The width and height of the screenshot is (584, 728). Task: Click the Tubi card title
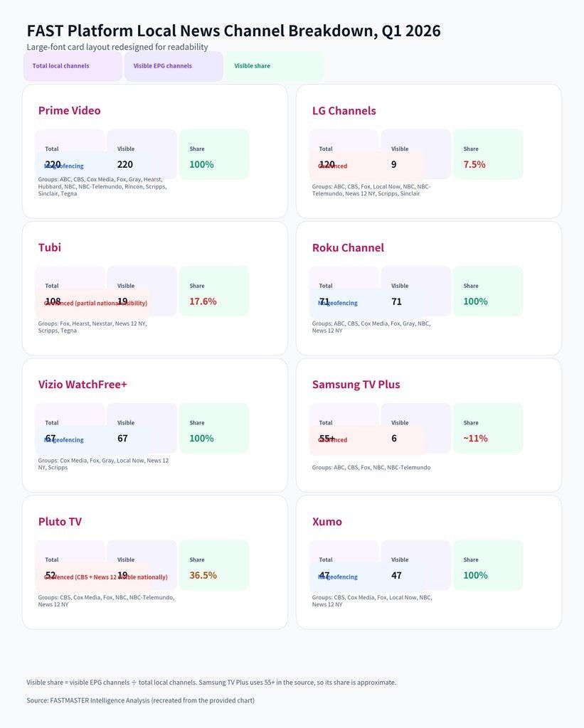50,247
